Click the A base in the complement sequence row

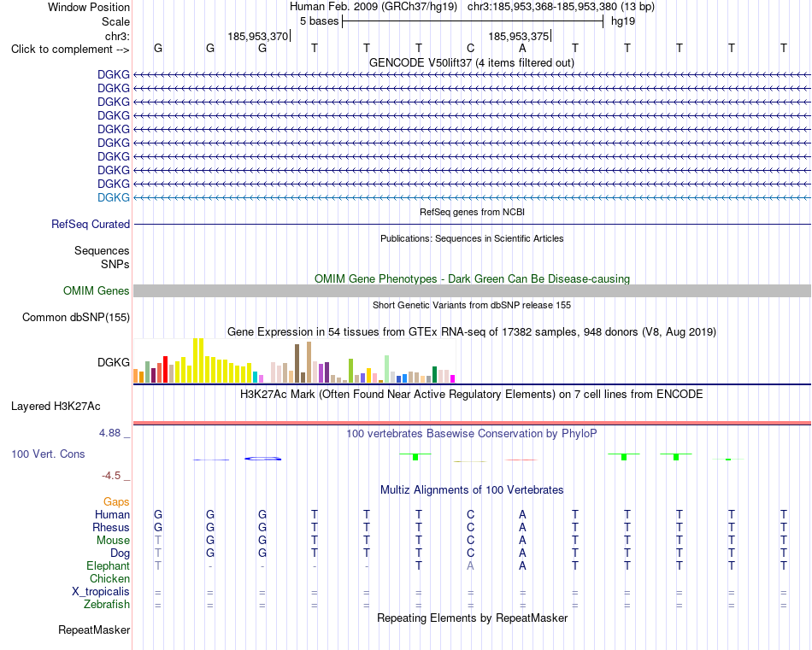click(x=522, y=49)
